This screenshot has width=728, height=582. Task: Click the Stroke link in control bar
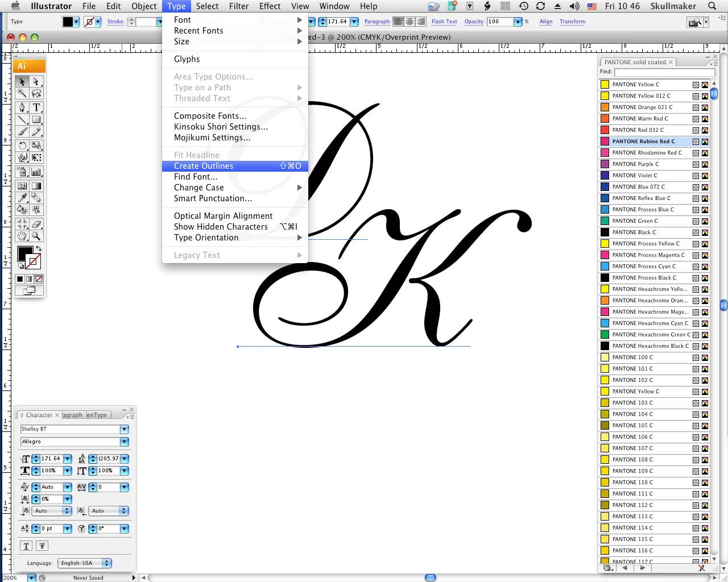tap(115, 22)
